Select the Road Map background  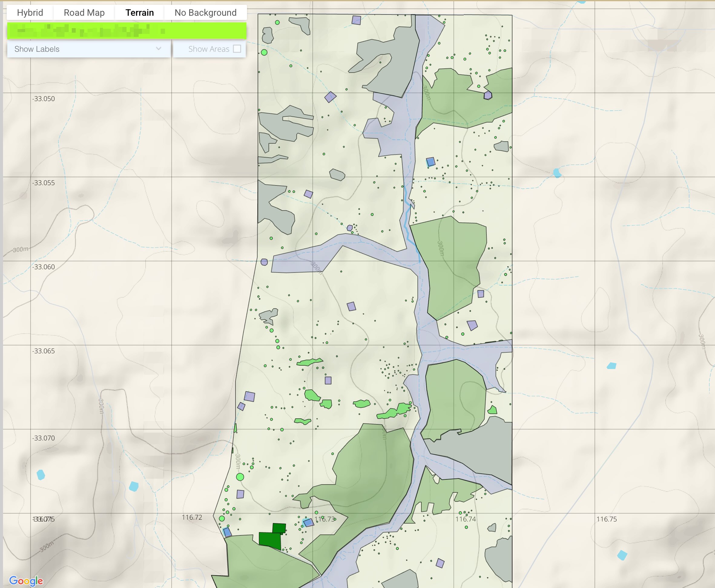point(84,12)
